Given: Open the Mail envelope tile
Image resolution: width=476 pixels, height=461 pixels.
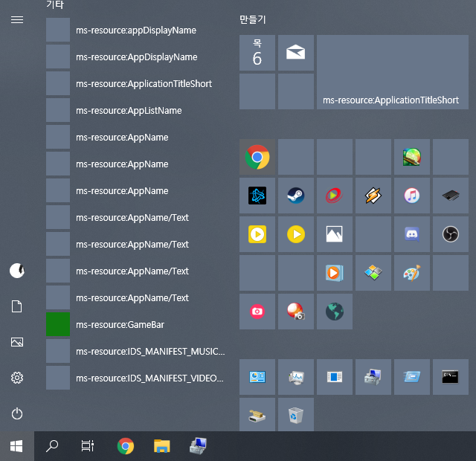Looking at the screenshot, I should click(296, 53).
